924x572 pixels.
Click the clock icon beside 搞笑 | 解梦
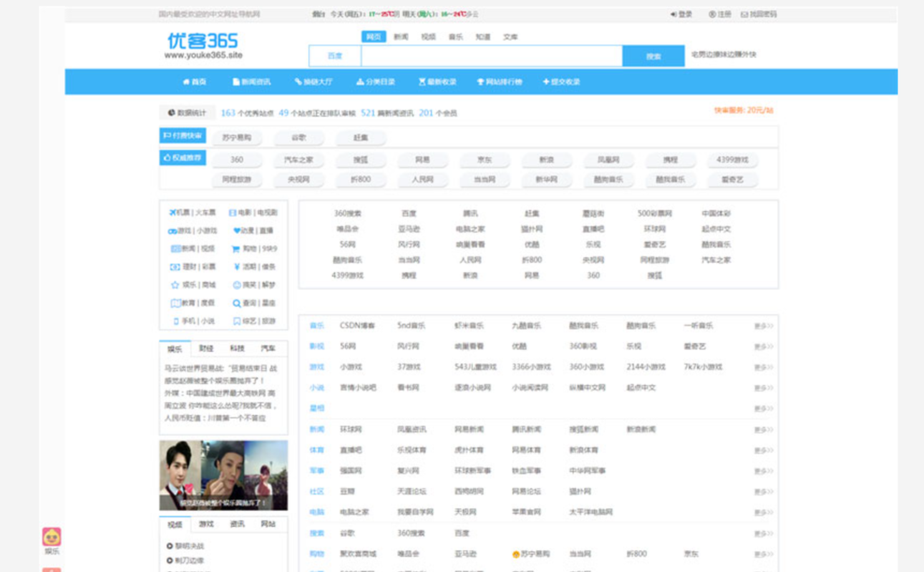pyautogui.click(x=237, y=285)
